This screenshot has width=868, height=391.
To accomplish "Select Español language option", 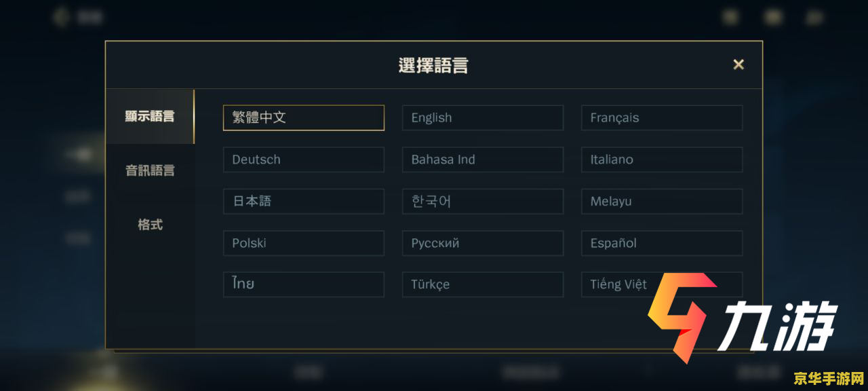I will tap(661, 243).
